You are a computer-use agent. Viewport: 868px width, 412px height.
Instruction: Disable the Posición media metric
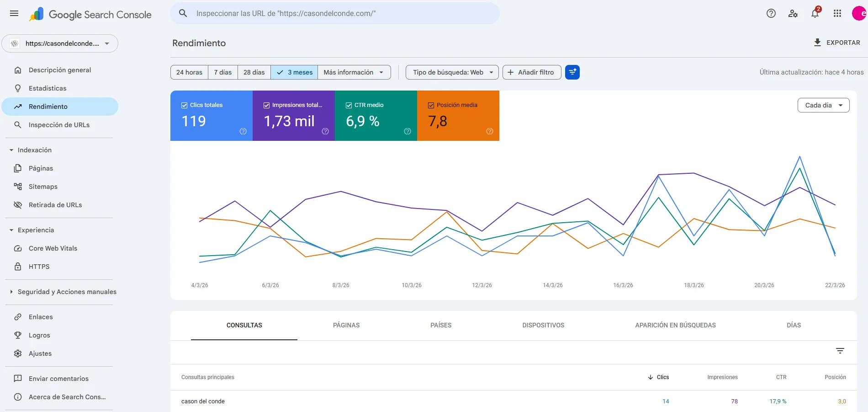click(x=431, y=105)
